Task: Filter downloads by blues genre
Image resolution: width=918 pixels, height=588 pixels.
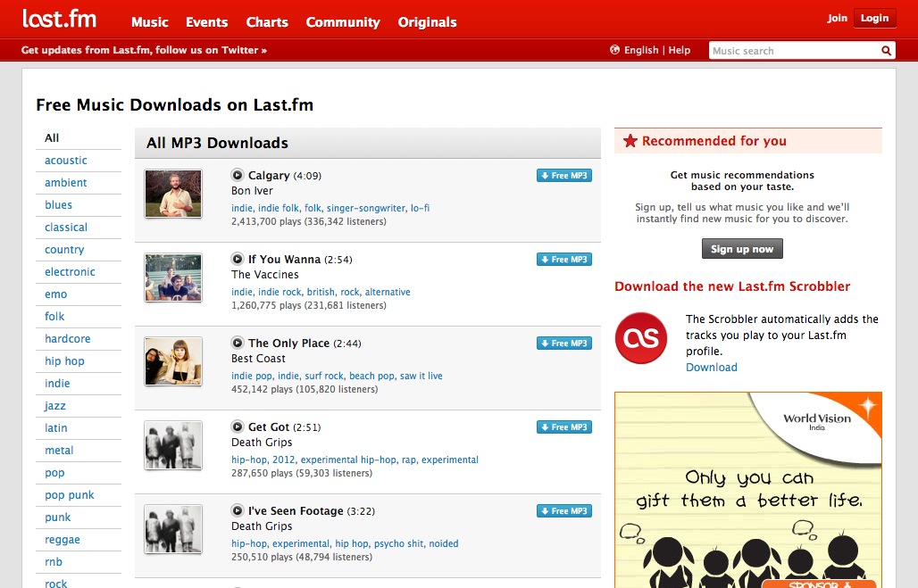Action: pyautogui.click(x=59, y=205)
